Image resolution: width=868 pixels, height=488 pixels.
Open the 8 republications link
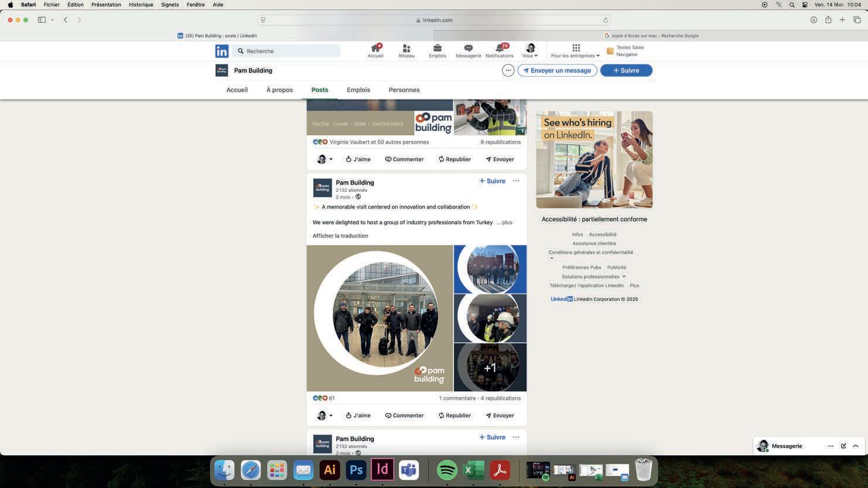point(500,142)
